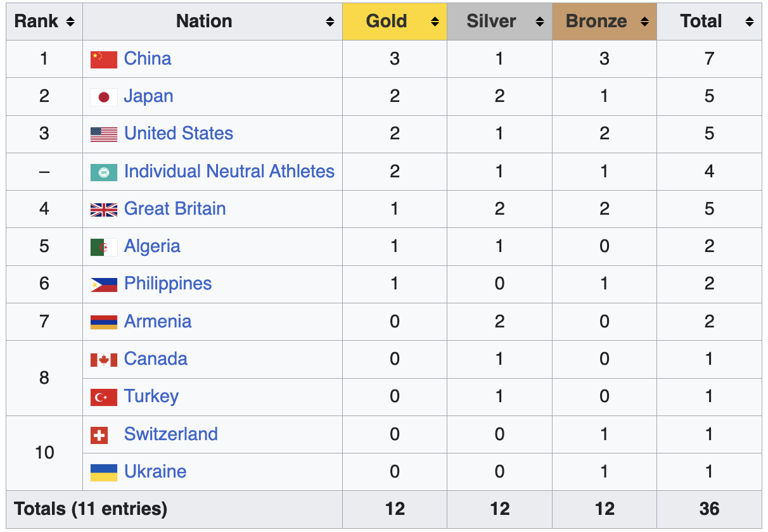Screen dimensions: 768x532
Task: Click the Algeria flag icon
Action: pos(104,247)
